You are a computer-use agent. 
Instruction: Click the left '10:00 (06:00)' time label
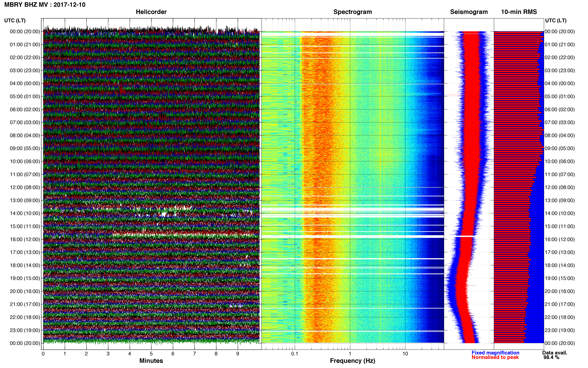[25, 161]
